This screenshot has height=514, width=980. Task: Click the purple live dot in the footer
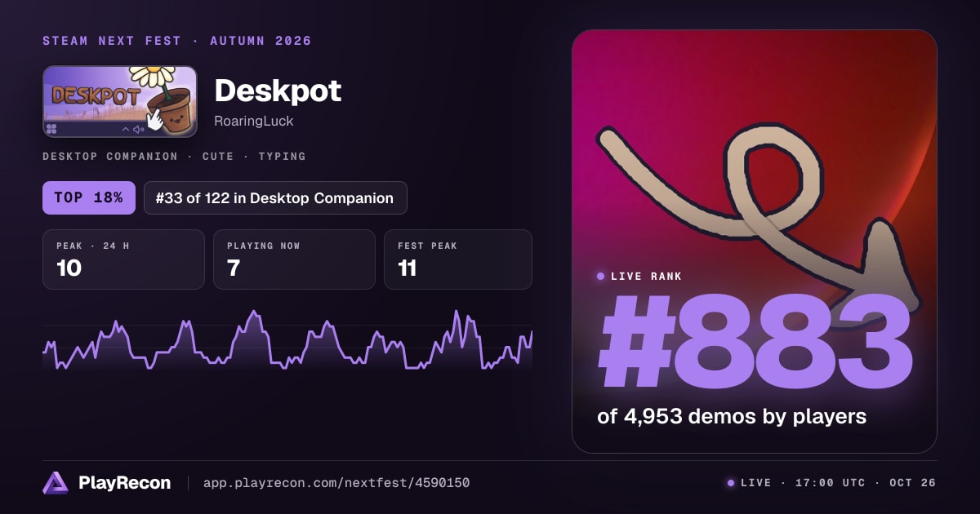coord(731,483)
